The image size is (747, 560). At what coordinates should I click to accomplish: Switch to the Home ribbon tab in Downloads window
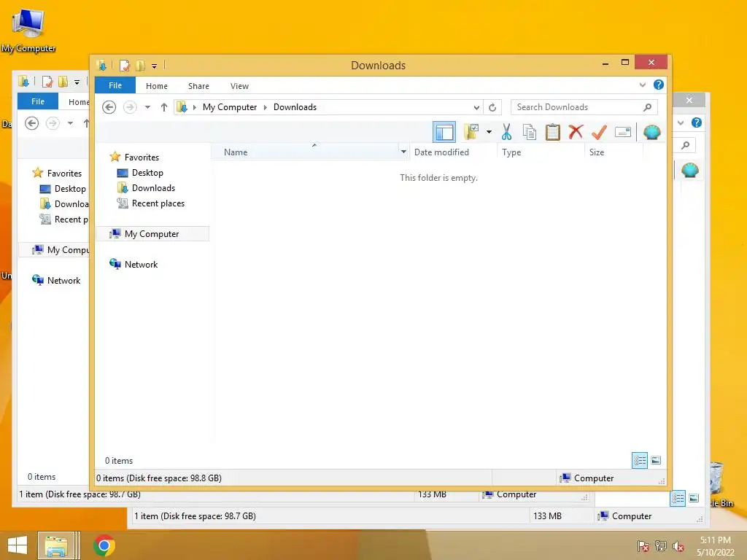[x=157, y=86]
